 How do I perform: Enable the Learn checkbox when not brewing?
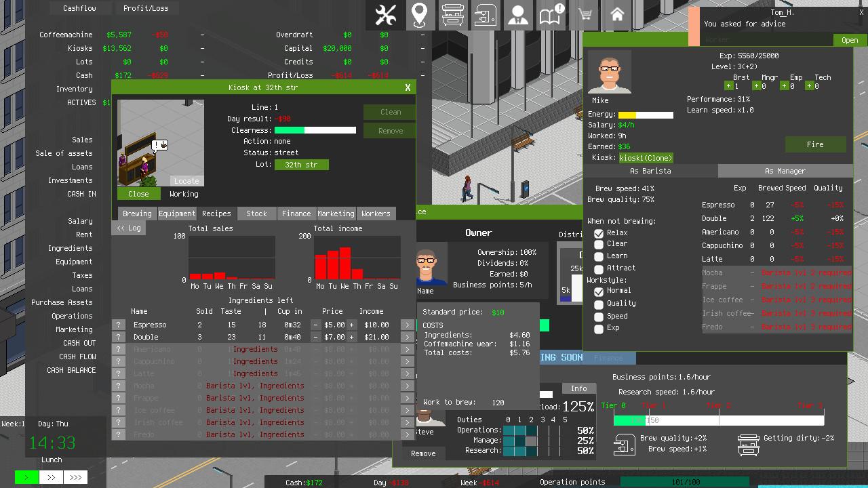tap(599, 257)
